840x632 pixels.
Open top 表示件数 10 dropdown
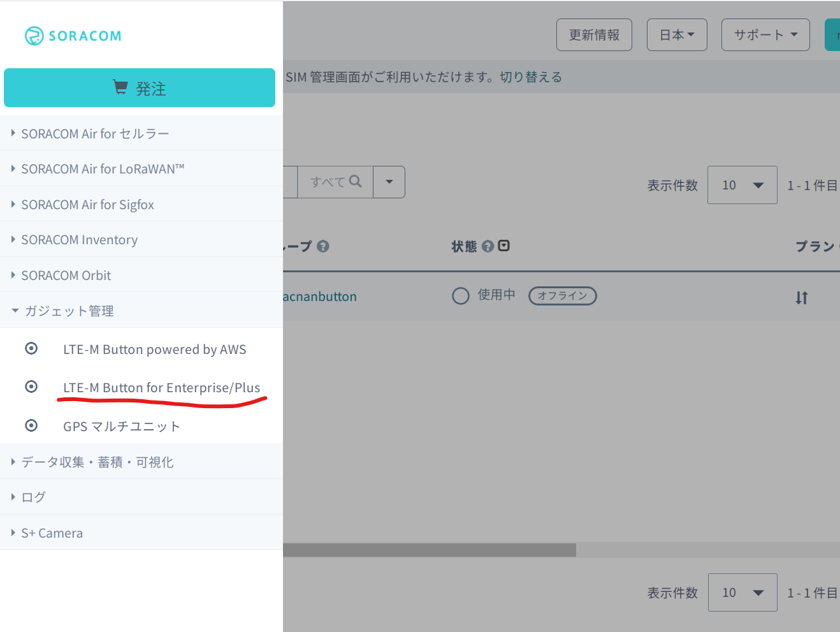(x=742, y=185)
